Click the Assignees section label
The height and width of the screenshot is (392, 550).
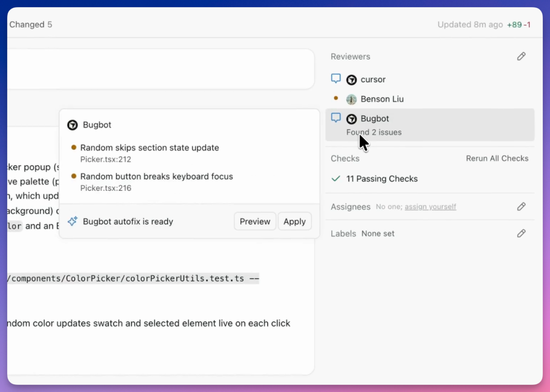click(x=350, y=207)
